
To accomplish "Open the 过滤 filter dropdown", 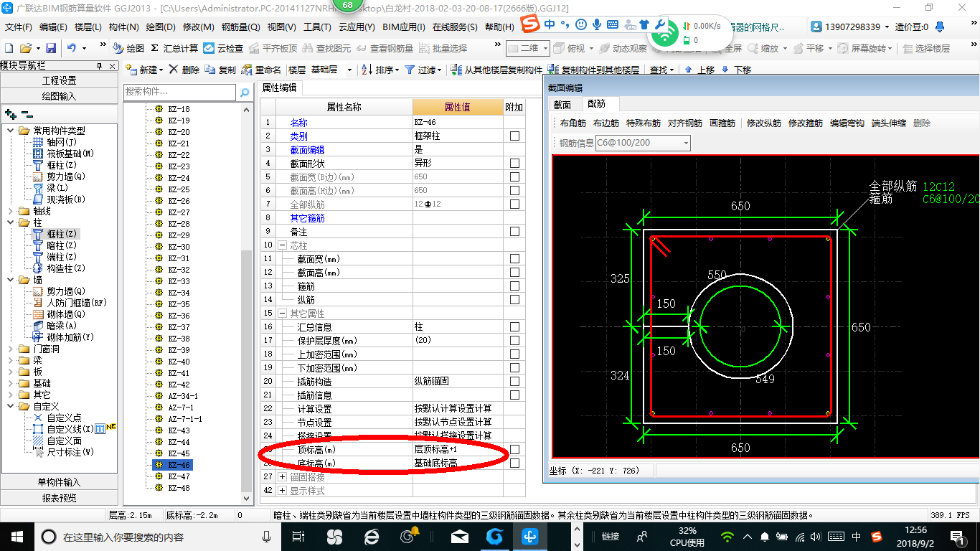I will pos(440,70).
